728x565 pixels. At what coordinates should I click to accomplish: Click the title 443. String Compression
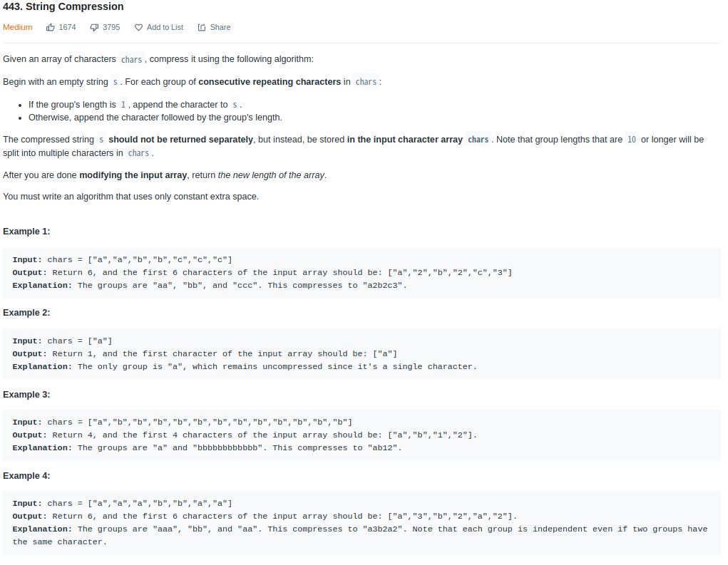(x=63, y=6)
